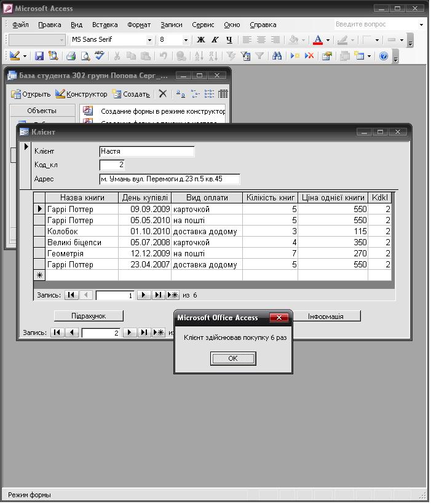
Task: Toggle Center alignment formatting
Action: 261,39
